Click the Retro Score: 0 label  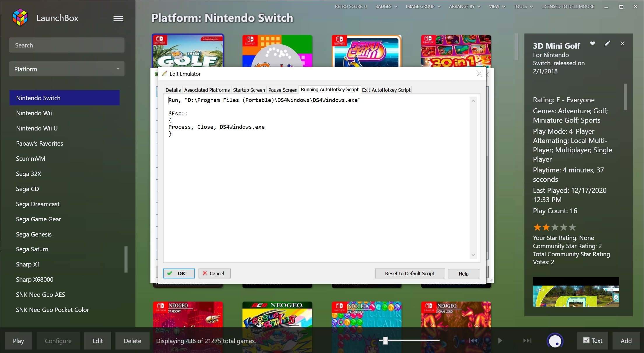pyautogui.click(x=350, y=6)
